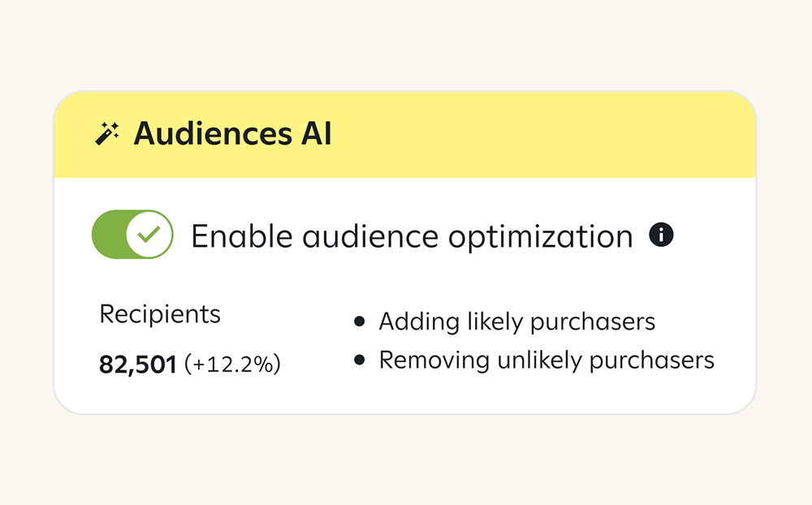Click the yellow Audiences AI header bar

tap(405, 135)
